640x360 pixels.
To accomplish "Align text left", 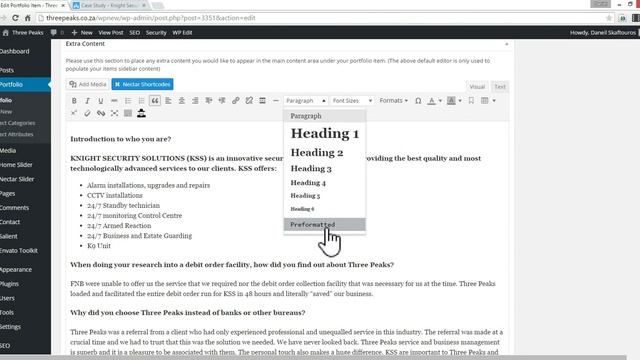I will [x=168, y=101].
